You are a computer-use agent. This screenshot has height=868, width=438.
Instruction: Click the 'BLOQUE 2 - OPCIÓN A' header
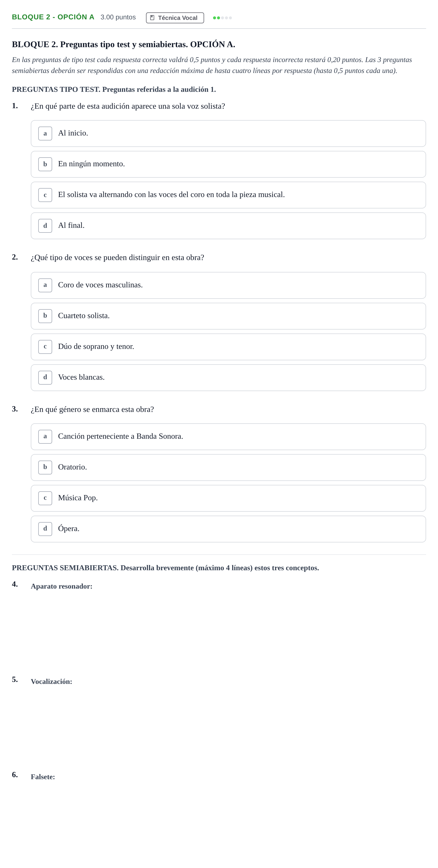point(53,17)
